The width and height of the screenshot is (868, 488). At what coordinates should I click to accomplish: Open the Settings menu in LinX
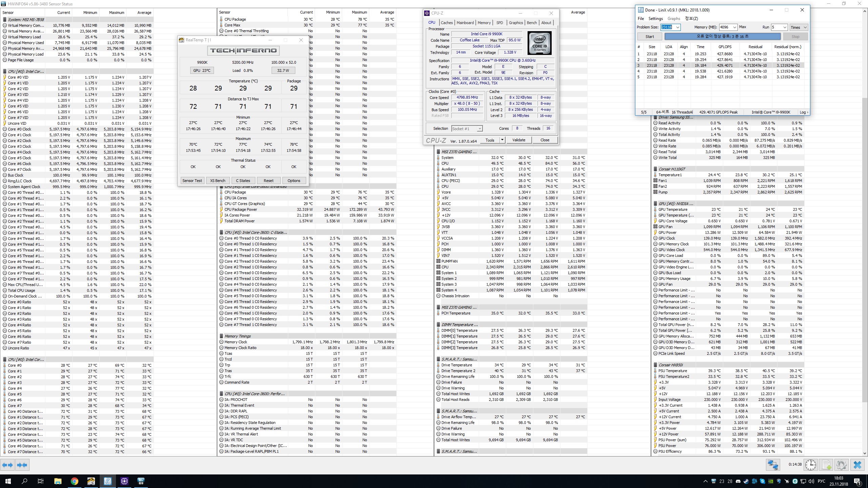pyautogui.click(x=655, y=19)
